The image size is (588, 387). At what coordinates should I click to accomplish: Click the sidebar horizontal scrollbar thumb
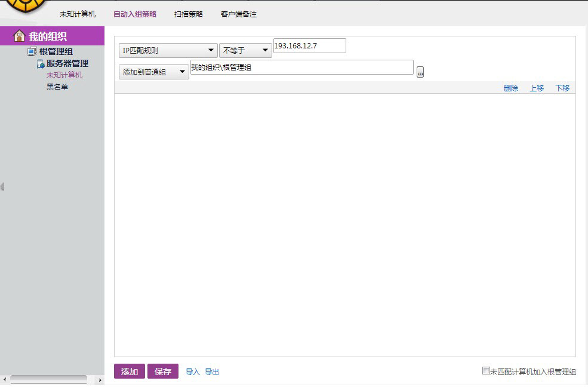coord(49,379)
